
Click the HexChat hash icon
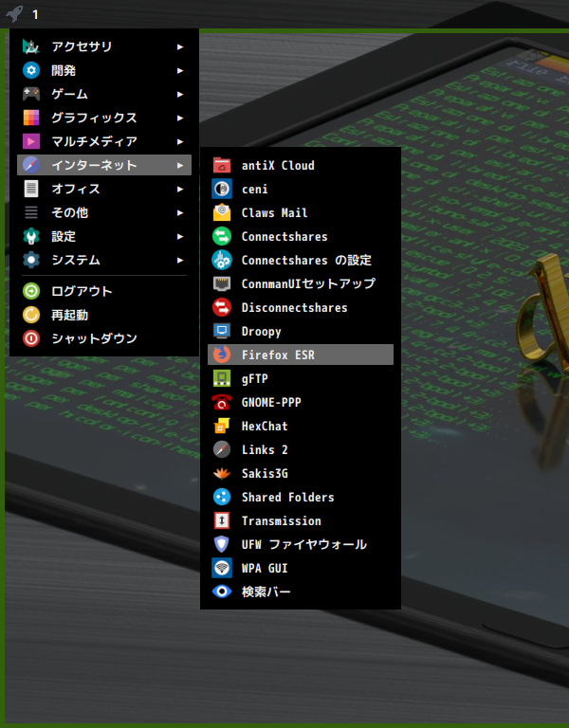[222, 426]
